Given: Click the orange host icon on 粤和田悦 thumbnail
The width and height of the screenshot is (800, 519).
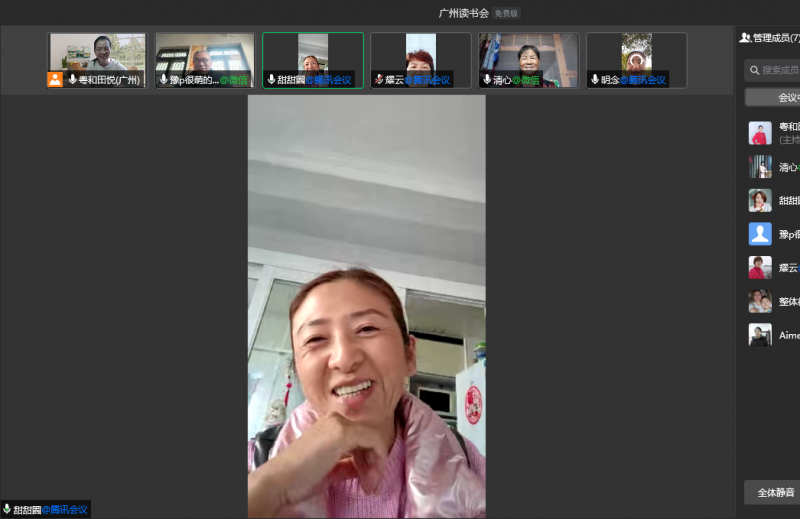Looking at the screenshot, I should click(55, 80).
